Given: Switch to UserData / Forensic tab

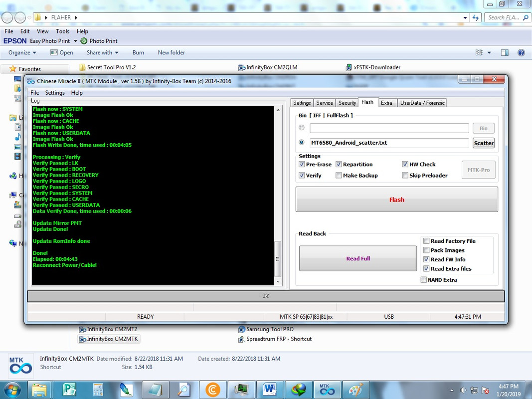Looking at the screenshot, I should 422,103.
